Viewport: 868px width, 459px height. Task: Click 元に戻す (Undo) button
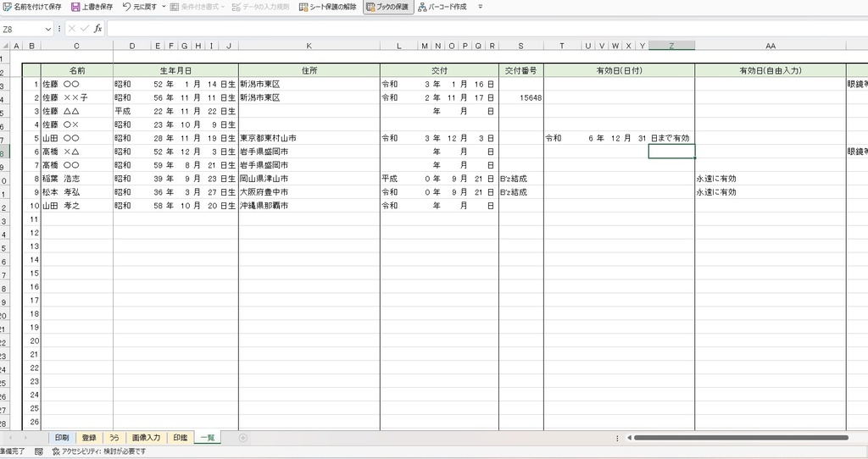click(140, 7)
